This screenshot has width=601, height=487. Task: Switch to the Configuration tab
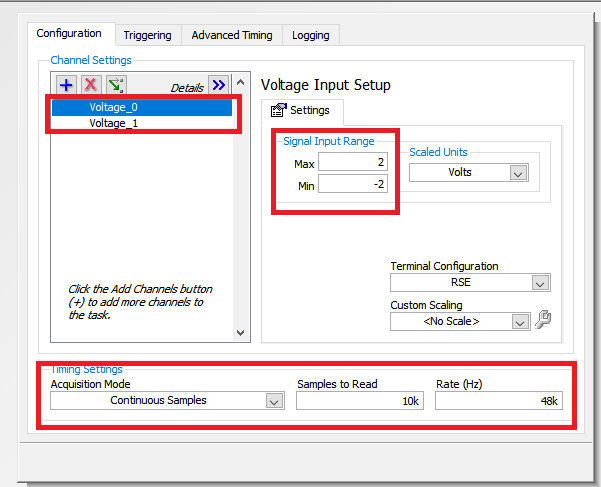pyautogui.click(x=71, y=34)
